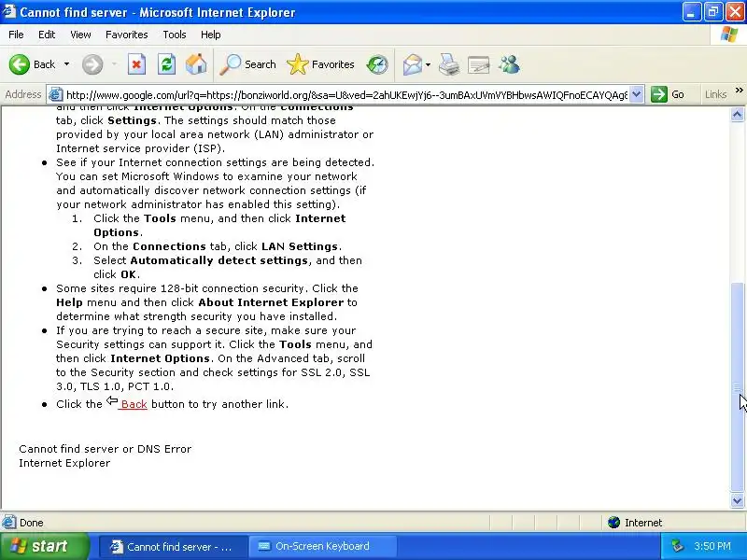Click the scrollbar up arrow
Image resolution: width=747 pixels, height=560 pixels.
tap(737, 114)
